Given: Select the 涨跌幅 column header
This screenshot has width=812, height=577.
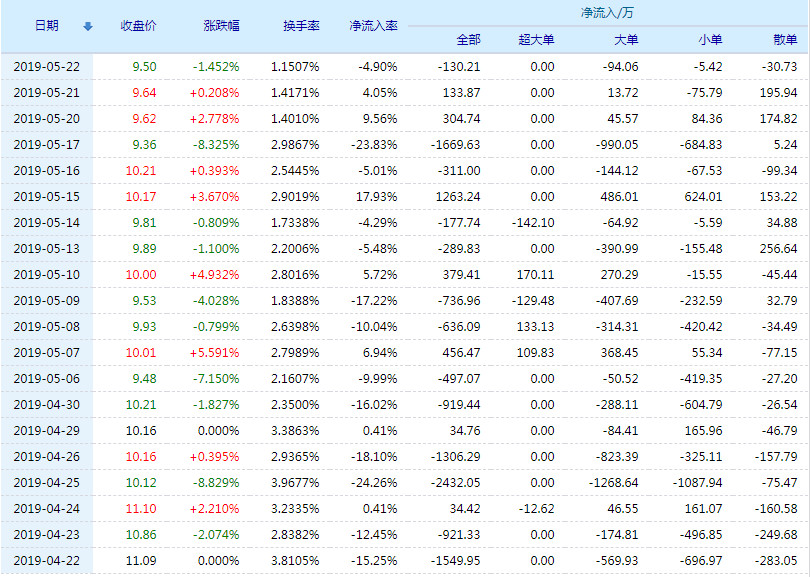Looking at the screenshot, I should pyautogui.click(x=221, y=26).
